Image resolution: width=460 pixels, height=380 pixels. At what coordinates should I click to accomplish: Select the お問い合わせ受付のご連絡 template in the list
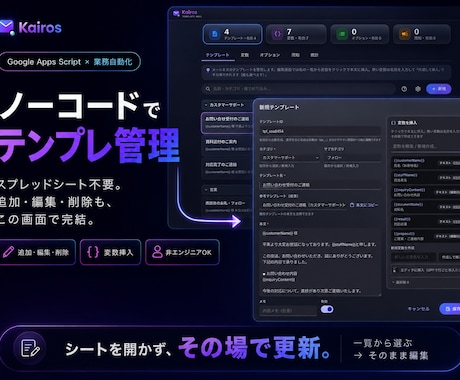(x=228, y=123)
